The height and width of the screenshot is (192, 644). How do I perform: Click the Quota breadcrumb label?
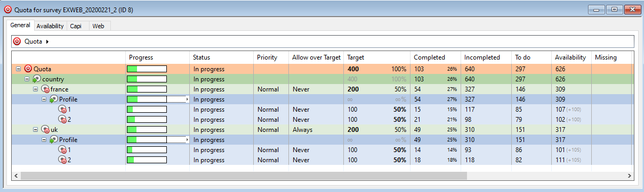33,41
